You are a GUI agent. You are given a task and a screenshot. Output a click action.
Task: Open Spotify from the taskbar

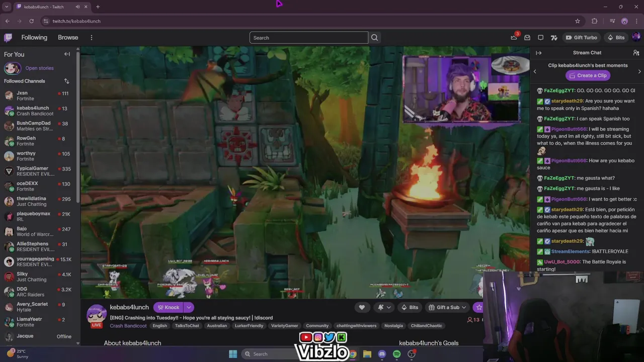[396, 354]
